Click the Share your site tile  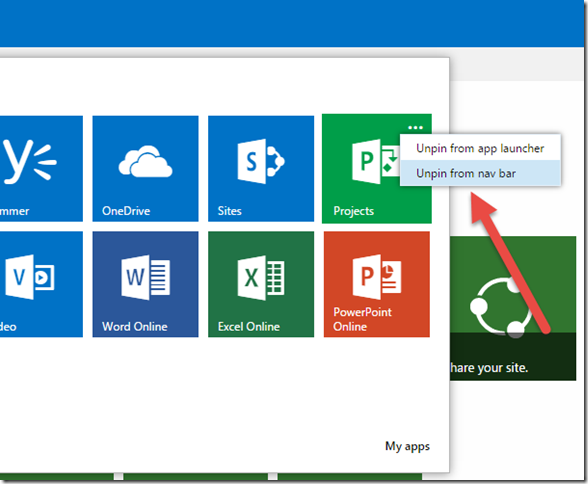click(x=513, y=308)
